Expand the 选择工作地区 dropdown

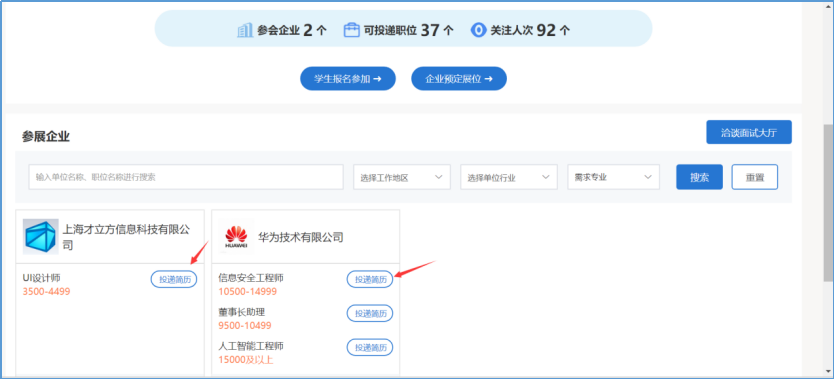tap(402, 177)
